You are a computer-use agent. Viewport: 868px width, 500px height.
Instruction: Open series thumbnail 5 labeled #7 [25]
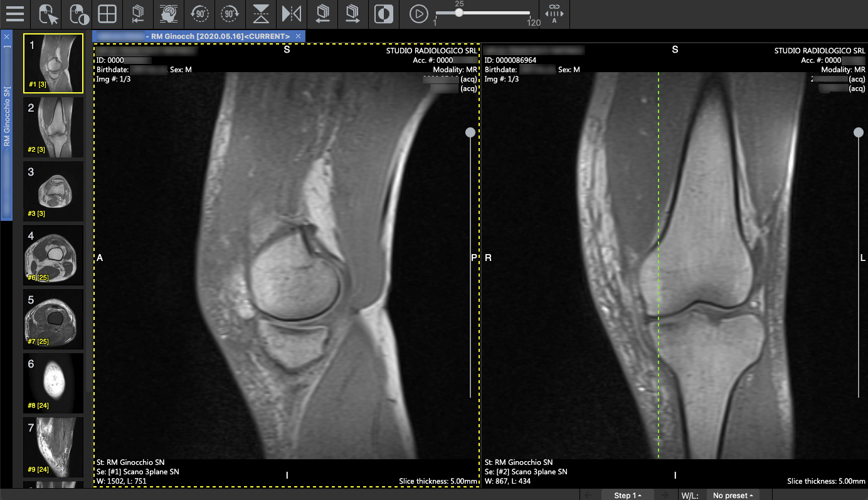(x=53, y=319)
